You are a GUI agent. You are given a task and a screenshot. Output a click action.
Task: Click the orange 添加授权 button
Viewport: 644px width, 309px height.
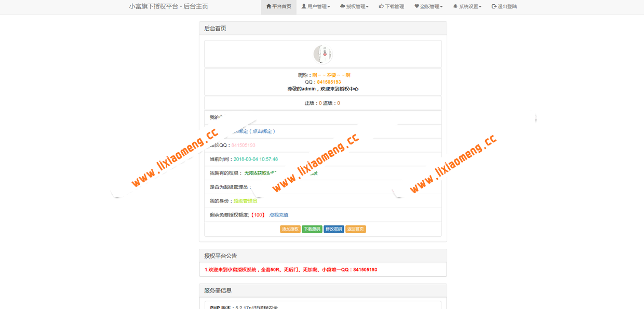[290, 229]
